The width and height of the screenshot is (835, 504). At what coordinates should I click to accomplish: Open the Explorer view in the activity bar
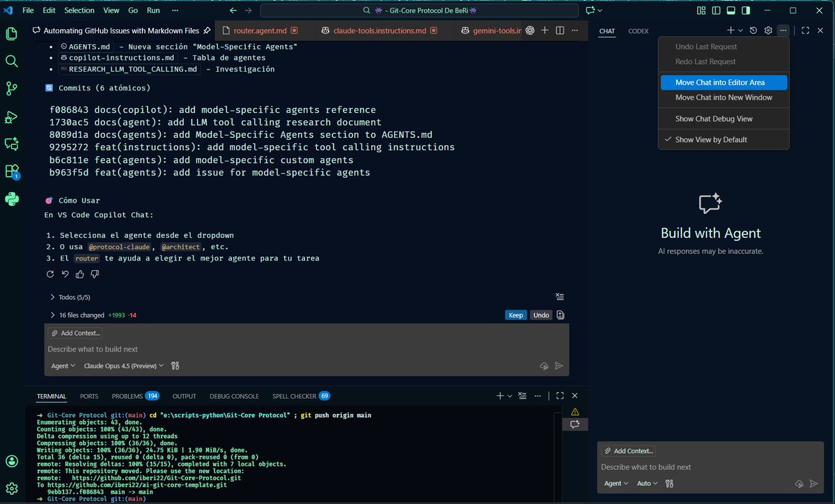tap(11, 33)
